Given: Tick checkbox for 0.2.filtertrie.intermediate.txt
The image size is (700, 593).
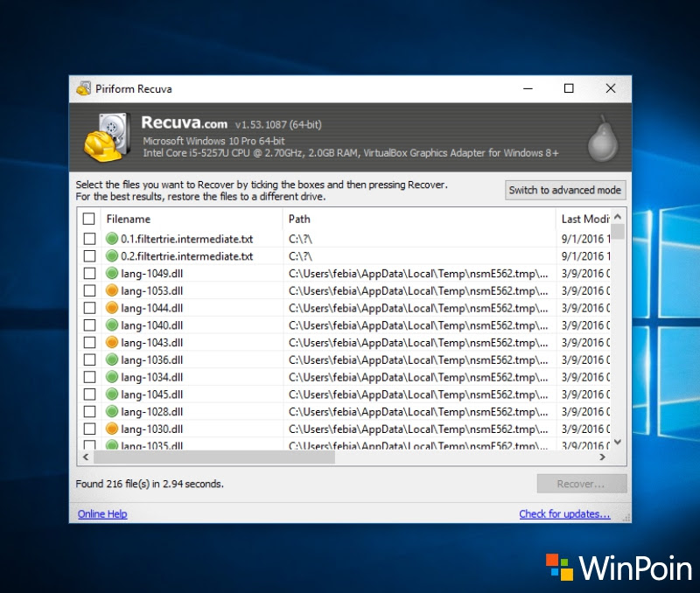Looking at the screenshot, I should (x=89, y=256).
